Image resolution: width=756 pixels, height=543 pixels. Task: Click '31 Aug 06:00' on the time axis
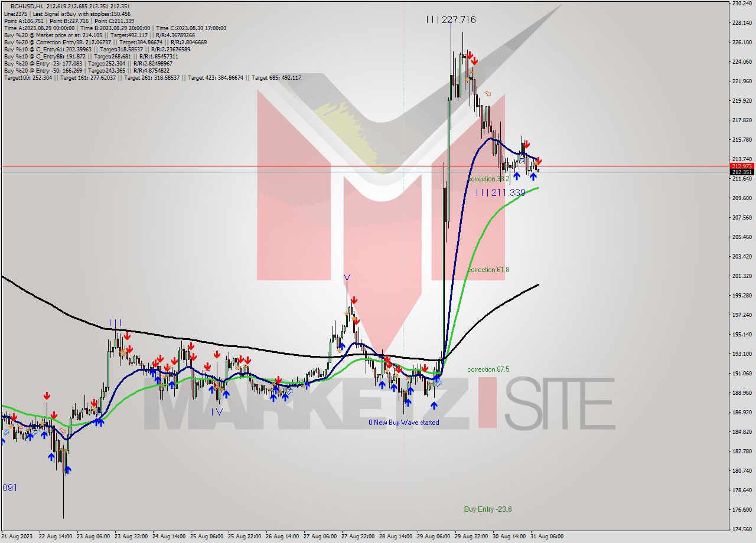(x=547, y=537)
